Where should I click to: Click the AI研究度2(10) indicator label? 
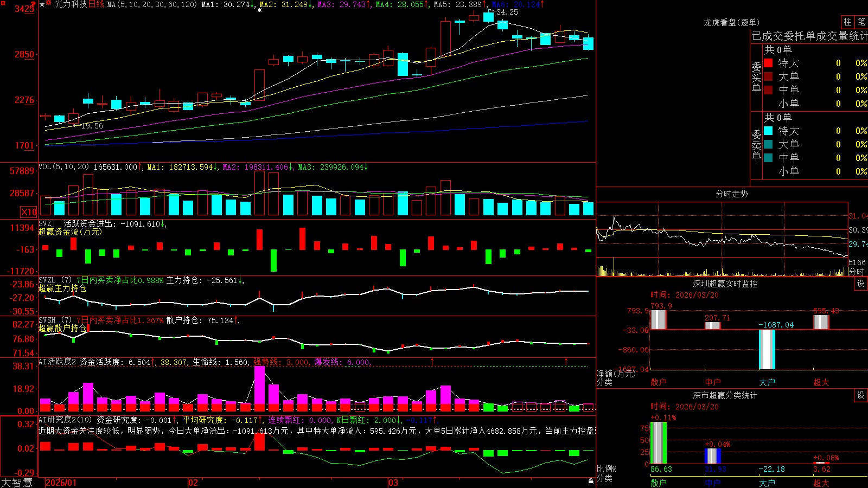[65, 420]
